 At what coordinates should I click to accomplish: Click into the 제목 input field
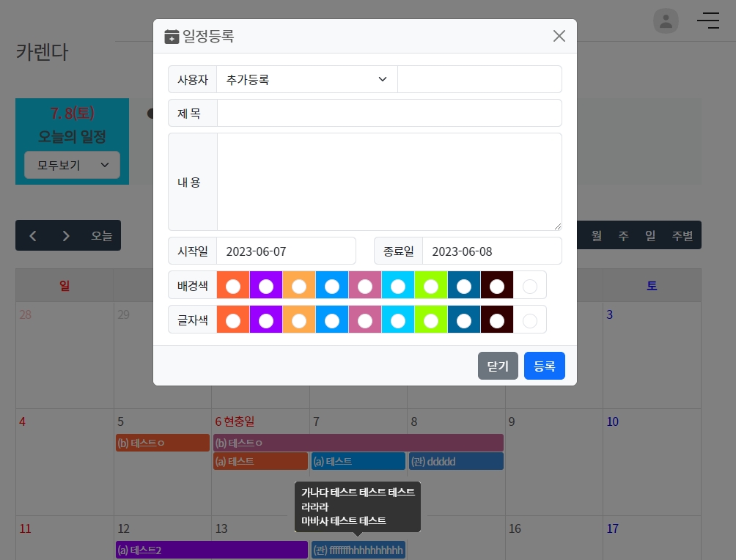click(389, 114)
